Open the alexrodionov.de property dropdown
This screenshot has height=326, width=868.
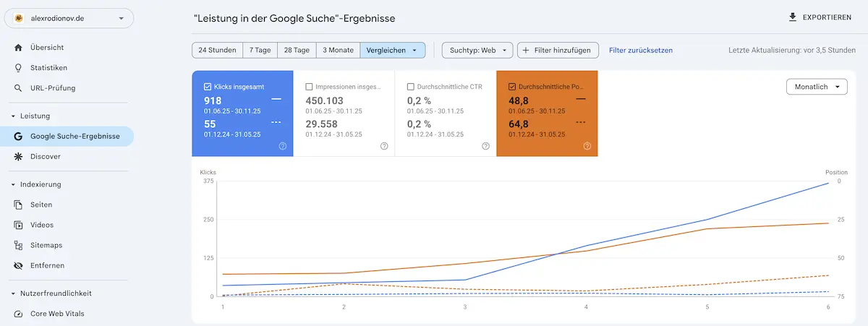(69, 18)
